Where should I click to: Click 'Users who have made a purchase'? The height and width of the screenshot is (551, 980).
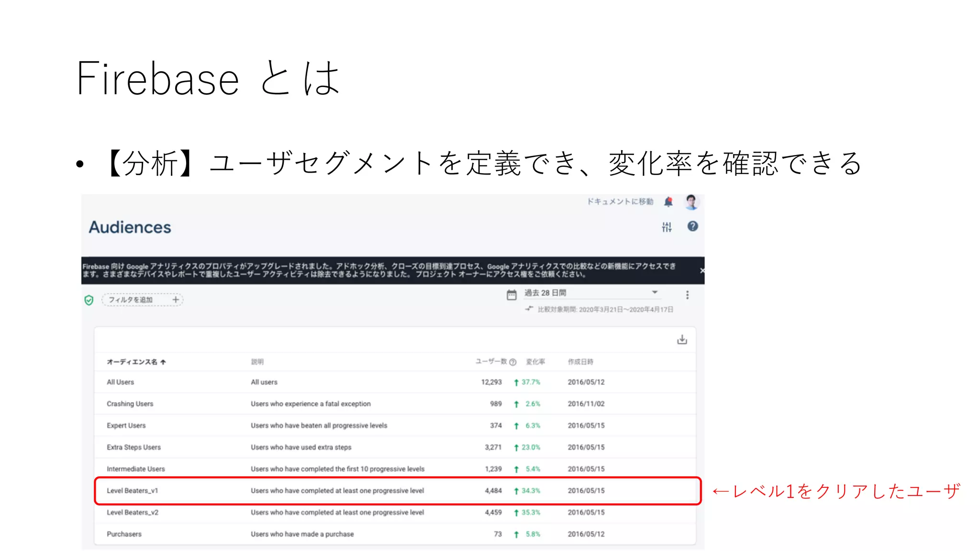(x=302, y=534)
